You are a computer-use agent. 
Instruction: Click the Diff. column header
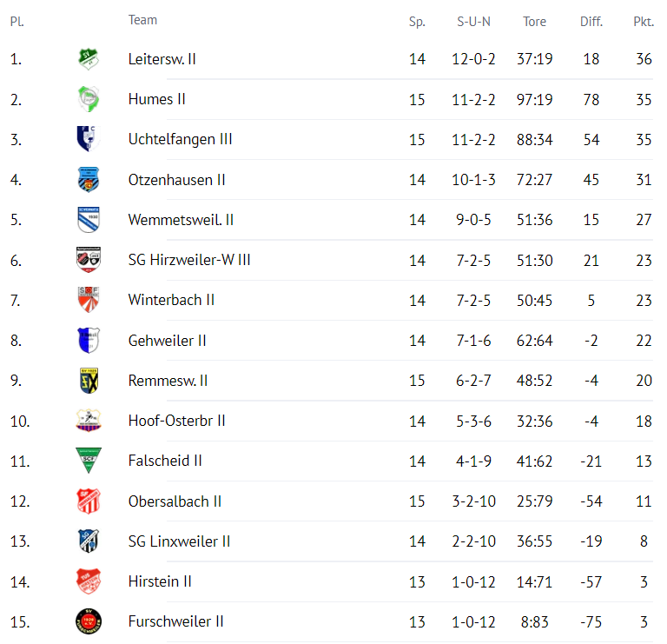click(x=591, y=21)
